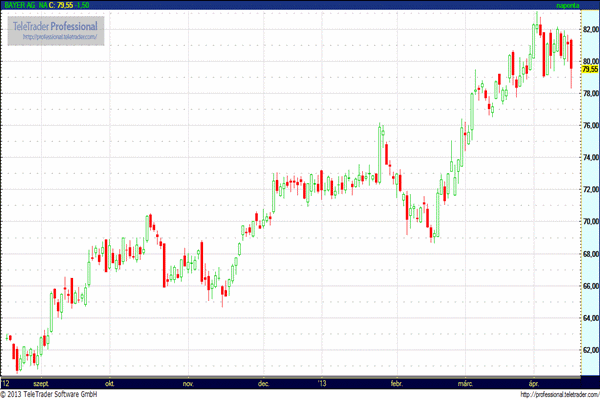Open the professional.teletrader.com link under the logo
The image size is (600, 400).
58,37
